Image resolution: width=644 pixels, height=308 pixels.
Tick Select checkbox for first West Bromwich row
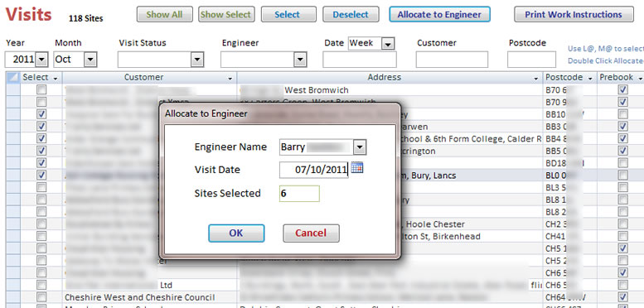tap(41, 89)
